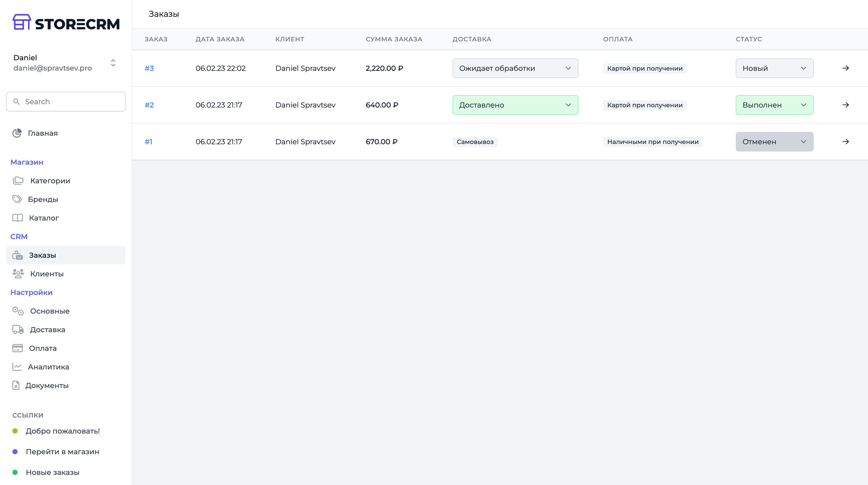The width and height of the screenshot is (868, 485).
Task: Click the StoreCRM shop logo icon
Action: click(21, 22)
